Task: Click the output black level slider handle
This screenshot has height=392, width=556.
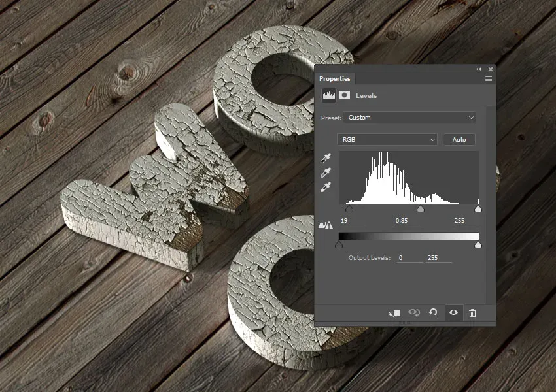Action: (x=339, y=245)
